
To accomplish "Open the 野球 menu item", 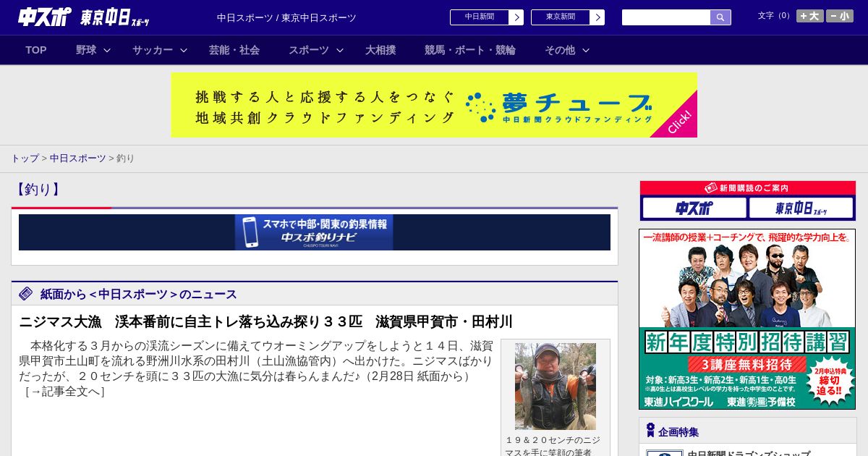I will pyautogui.click(x=86, y=50).
